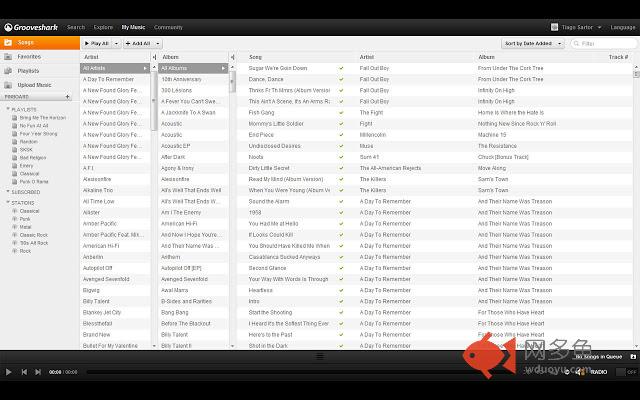Switch to the Explore tab
The width and height of the screenshot is (640, 400).
[103, 27]
